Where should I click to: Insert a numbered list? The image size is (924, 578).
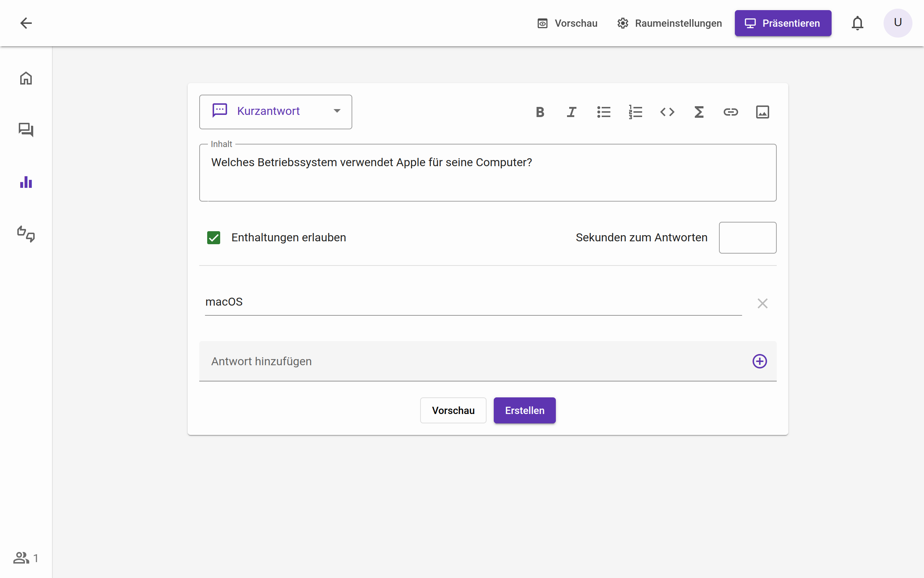click(x=635, y=112)
